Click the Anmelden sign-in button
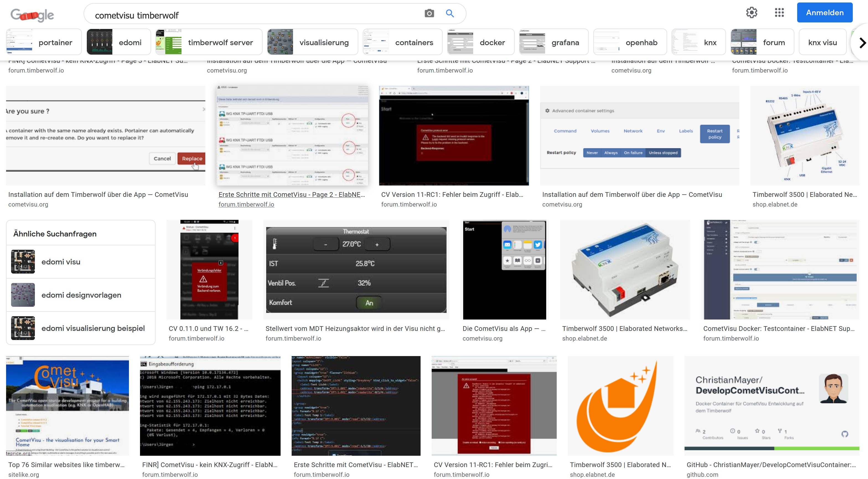 coord(824,13)
